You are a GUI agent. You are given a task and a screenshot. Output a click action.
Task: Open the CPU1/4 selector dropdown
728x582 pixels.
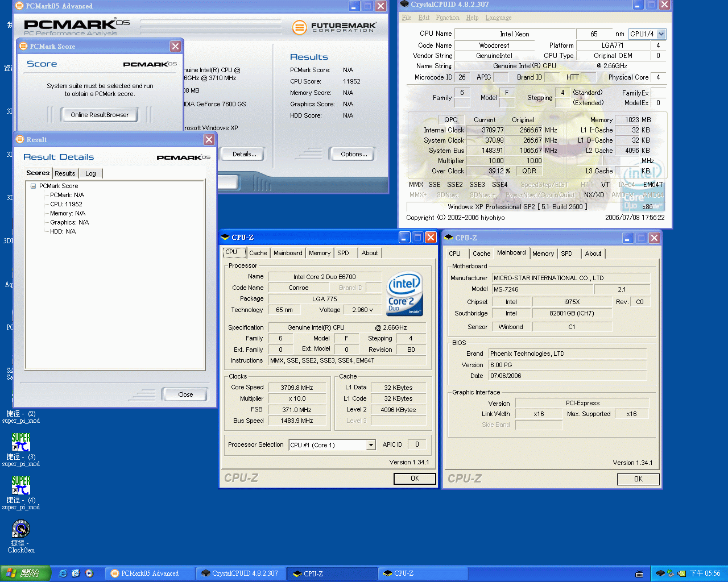click(x=661, y=34)
